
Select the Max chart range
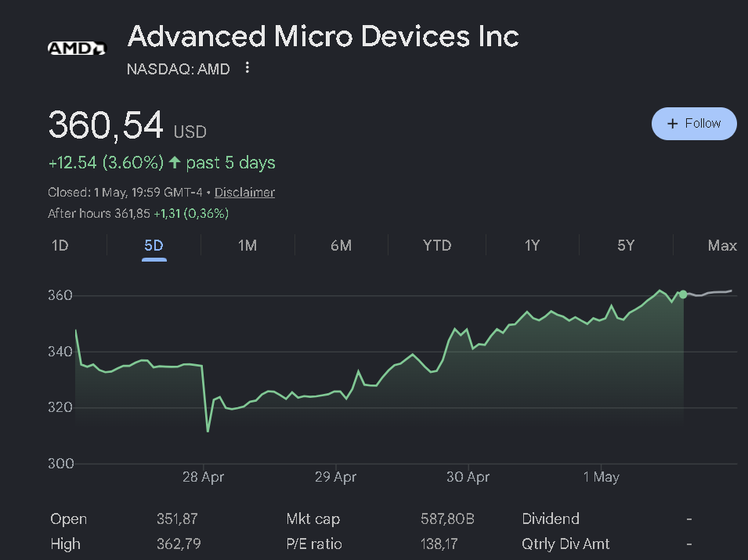point(722,246)
